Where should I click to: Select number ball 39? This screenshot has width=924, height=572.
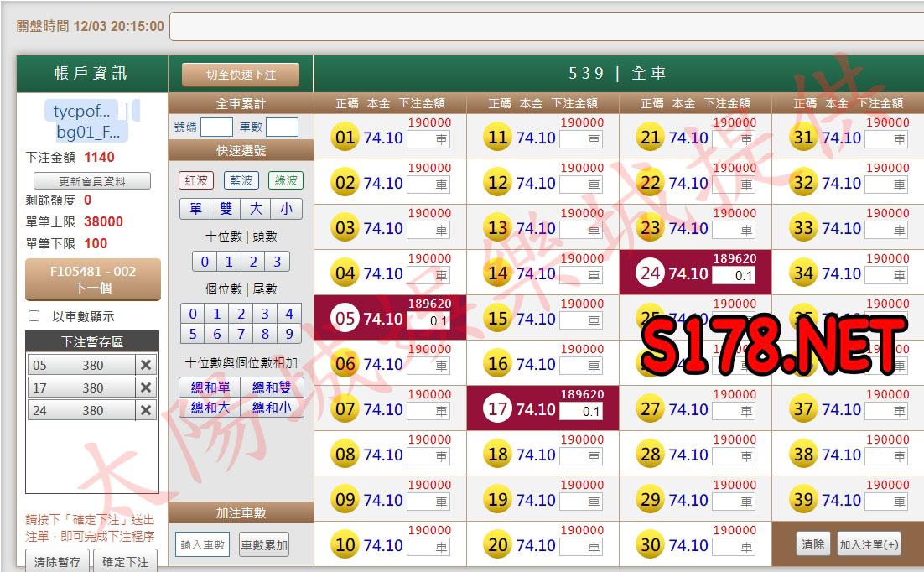[803, 500]
